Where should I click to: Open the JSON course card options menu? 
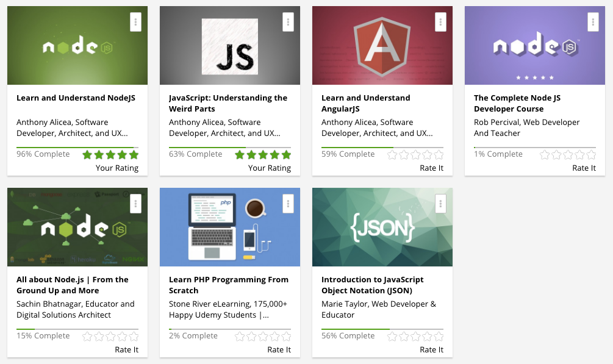440,203
